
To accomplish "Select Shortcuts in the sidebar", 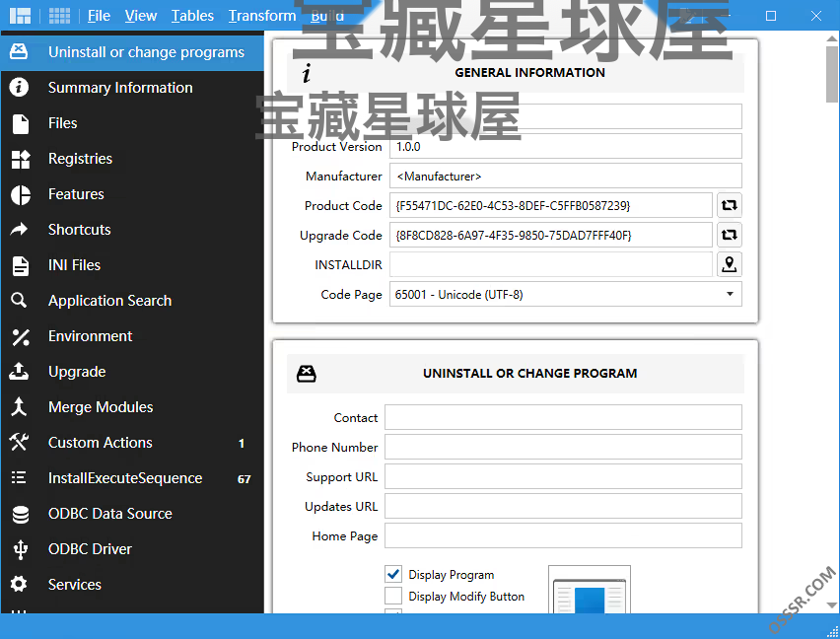I will coord(79,229).
